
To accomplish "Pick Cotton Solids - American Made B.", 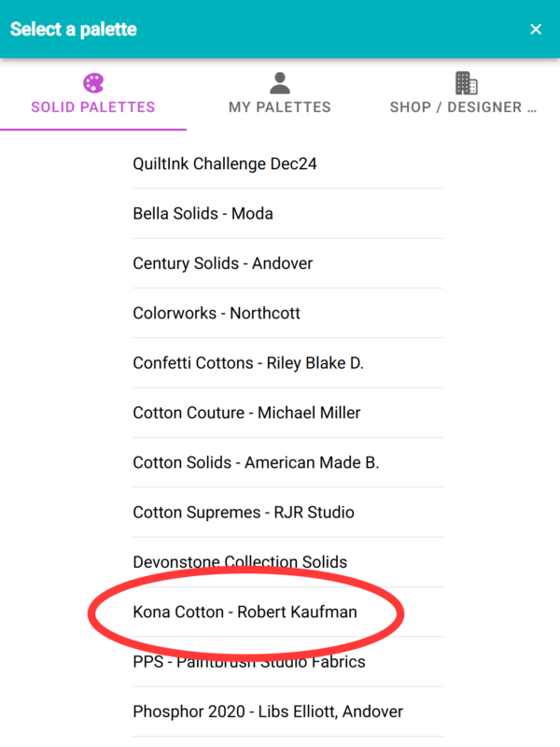I will [x=256, y=462].
